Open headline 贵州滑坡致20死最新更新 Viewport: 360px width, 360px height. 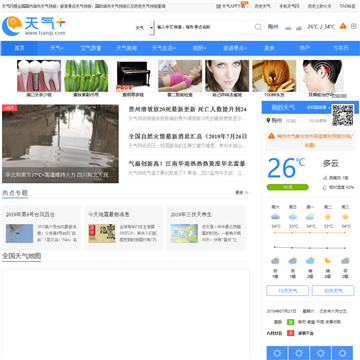[x=188, y=109]
